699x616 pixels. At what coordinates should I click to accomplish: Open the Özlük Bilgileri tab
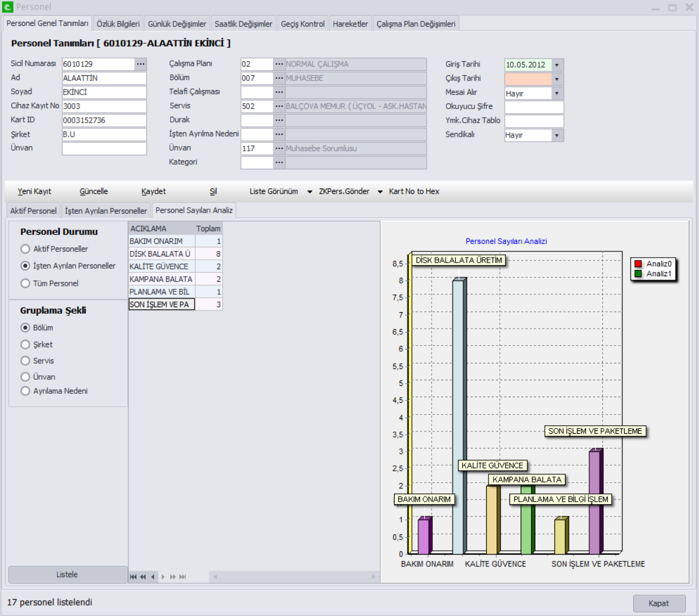[x=118, y=24]
